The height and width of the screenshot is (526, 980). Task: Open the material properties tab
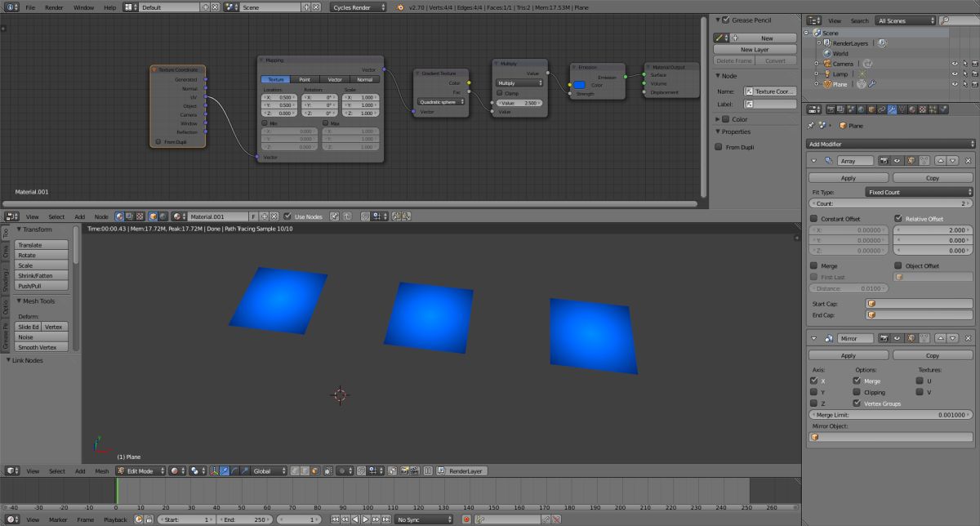point(912,109)
